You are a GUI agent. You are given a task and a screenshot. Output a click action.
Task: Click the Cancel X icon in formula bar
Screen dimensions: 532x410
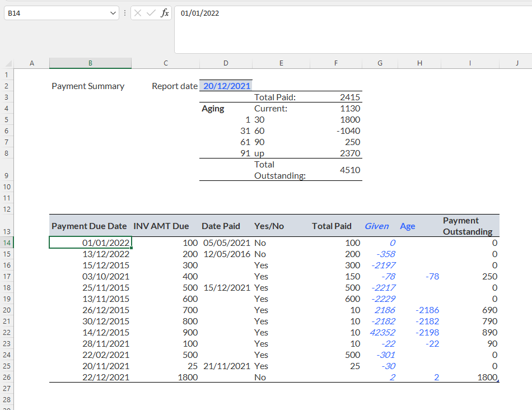point(138,13)
